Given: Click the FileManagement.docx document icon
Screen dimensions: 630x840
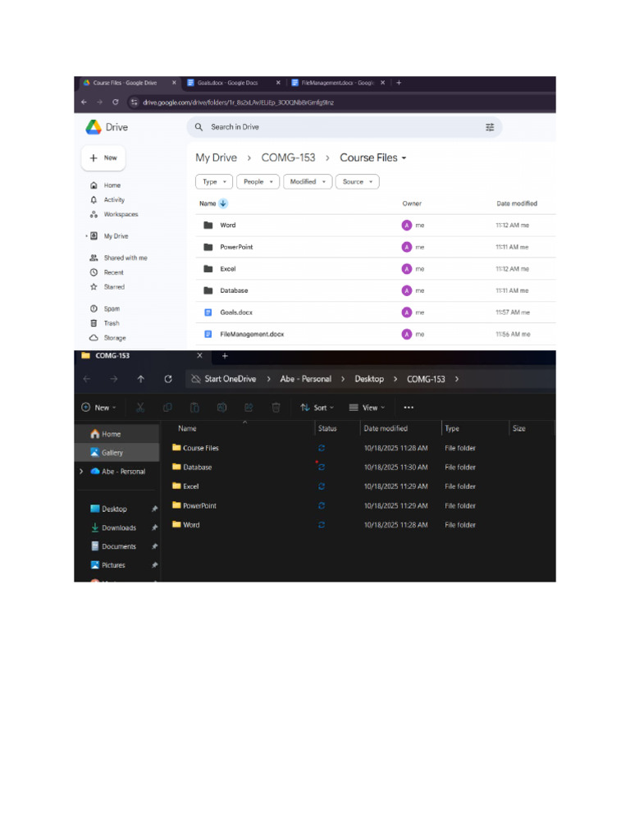Looking at the screenshot, I should tap(208, 335).
